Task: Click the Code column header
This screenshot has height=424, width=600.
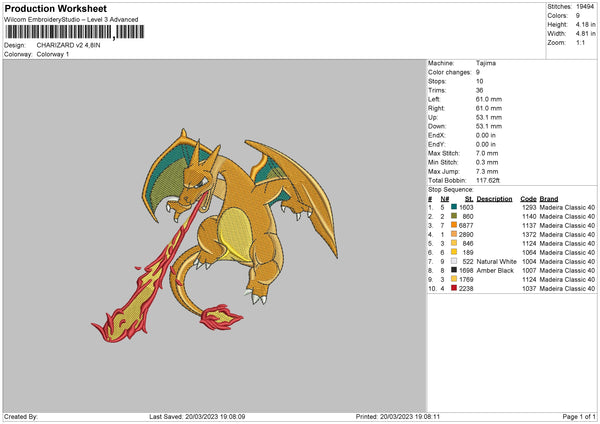Action: pyautogui.click(x=528, y=199)
